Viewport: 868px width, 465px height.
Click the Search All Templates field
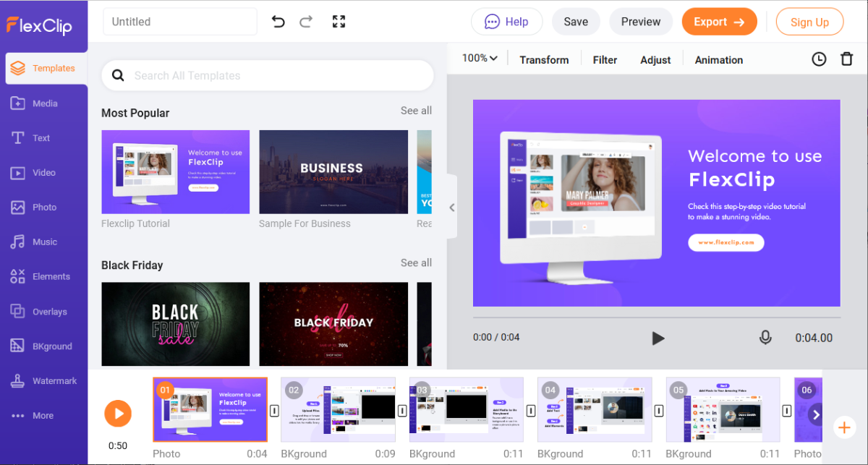click(x=268, y=75)
